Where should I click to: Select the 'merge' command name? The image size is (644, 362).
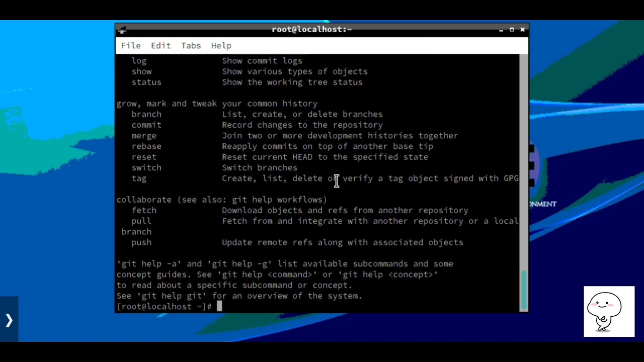(x=144, y=136)
